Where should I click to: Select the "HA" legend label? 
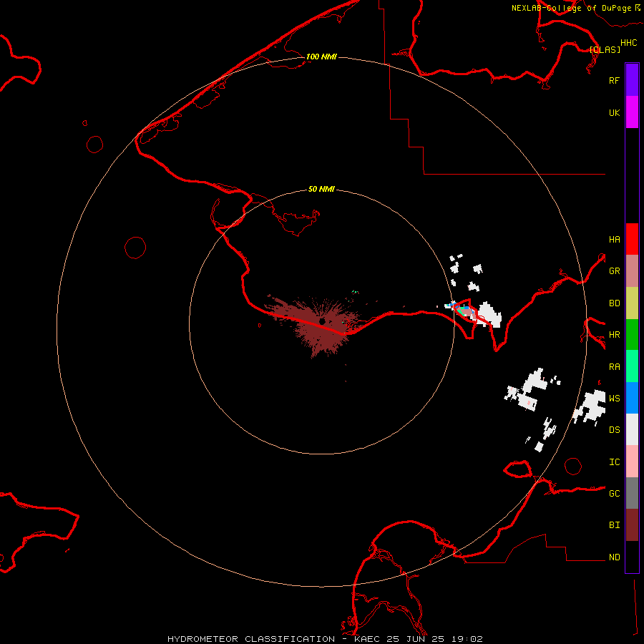tap(614, 240)
